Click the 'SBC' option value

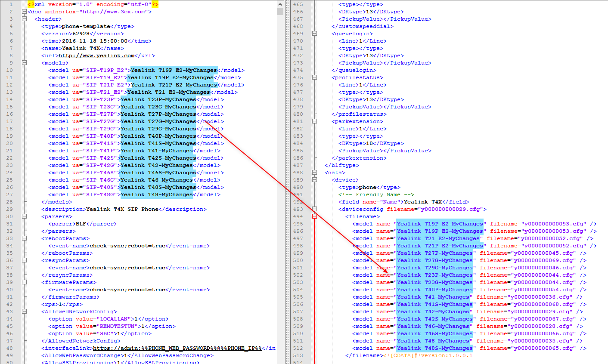point(105,333)
